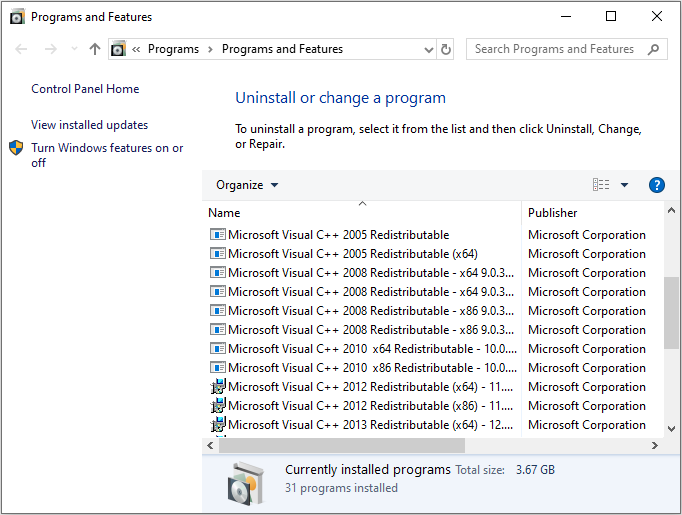Image resolution: width=682 pixels, height=515 pixels.
Task: Refresh the Programs and Features list
Action: (x=445, y=49)
